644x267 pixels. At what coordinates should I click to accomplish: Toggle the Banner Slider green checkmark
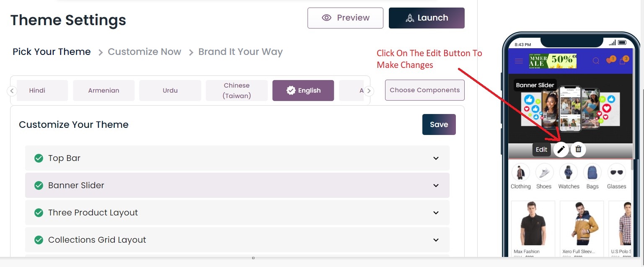pos(39,185)
